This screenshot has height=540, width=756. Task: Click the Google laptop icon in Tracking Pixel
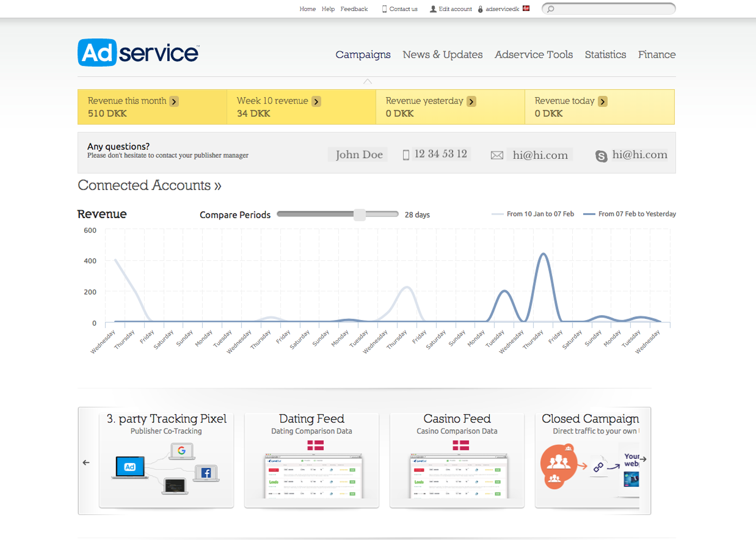(x=182, y=451)
